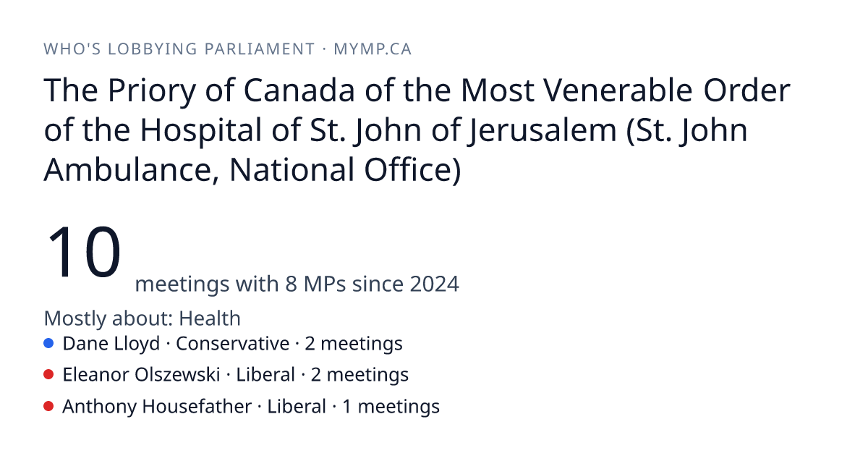This screenshot has height=456, width=868.
Task: Click the blue Conservative party dot
Action: click(48, 343)
